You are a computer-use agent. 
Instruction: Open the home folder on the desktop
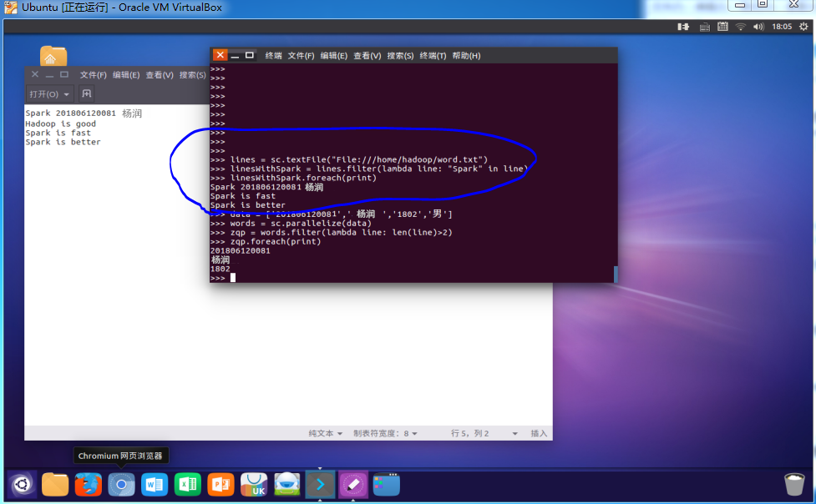coord(53,56)
